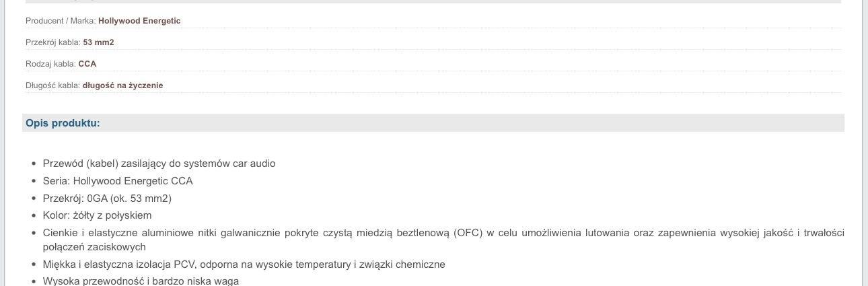Click the Miękka i elastyczna izolacja PCV line
This screenshot has width=868, height=286.
[x=244, y=264]
